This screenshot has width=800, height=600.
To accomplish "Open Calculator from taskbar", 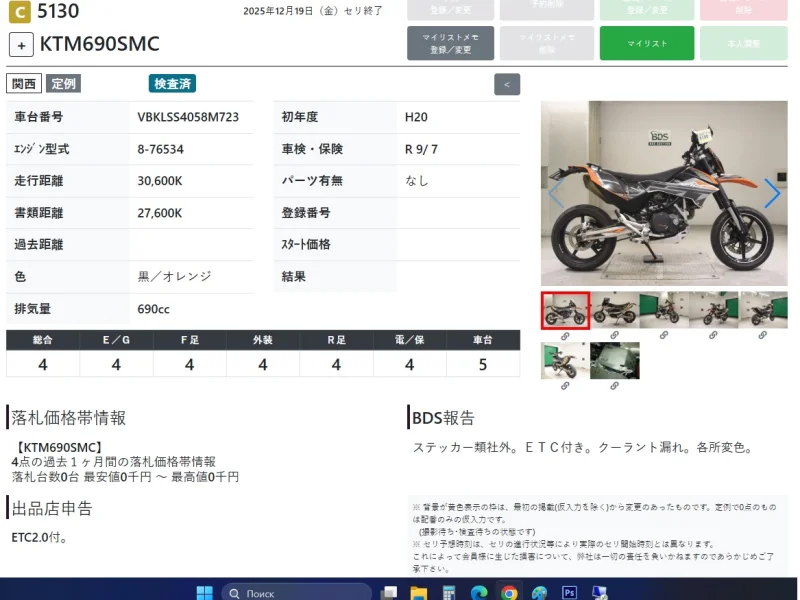I will [448, 593].
